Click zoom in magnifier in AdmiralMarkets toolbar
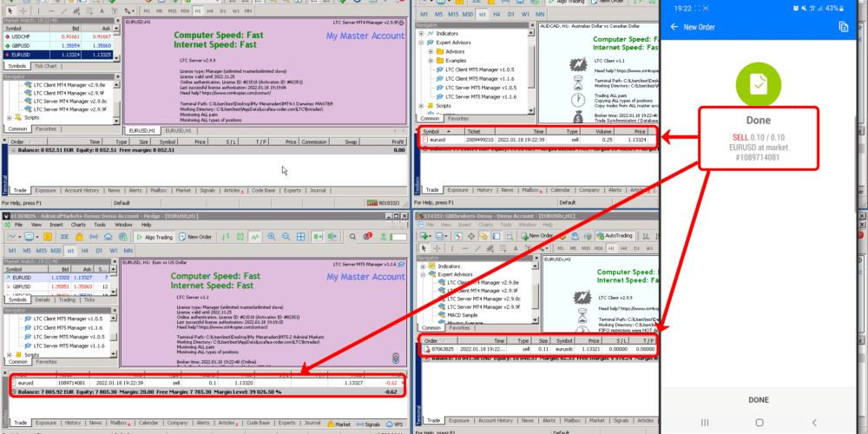The width and height of the screenshot is (868, 434). [x=271, y=237]
